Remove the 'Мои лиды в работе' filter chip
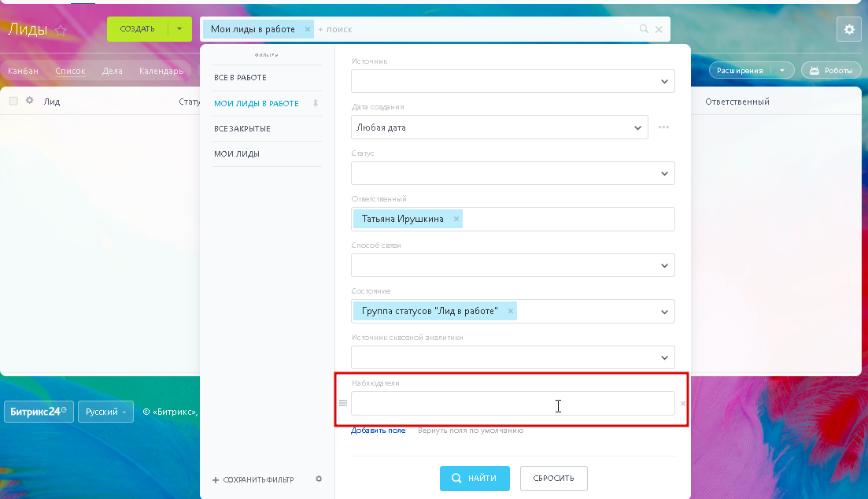Viewport: 868px width, 499px height. pos(308,29)
